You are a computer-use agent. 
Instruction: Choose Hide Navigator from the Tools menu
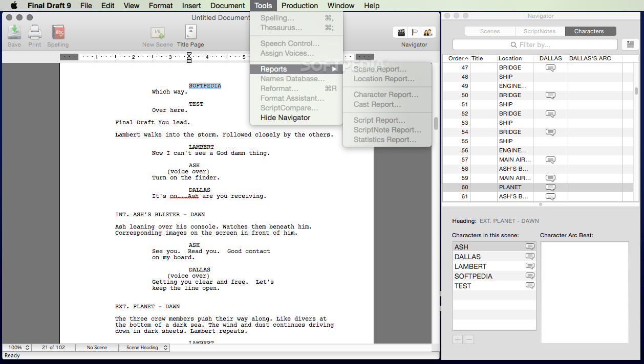(296, 118)
